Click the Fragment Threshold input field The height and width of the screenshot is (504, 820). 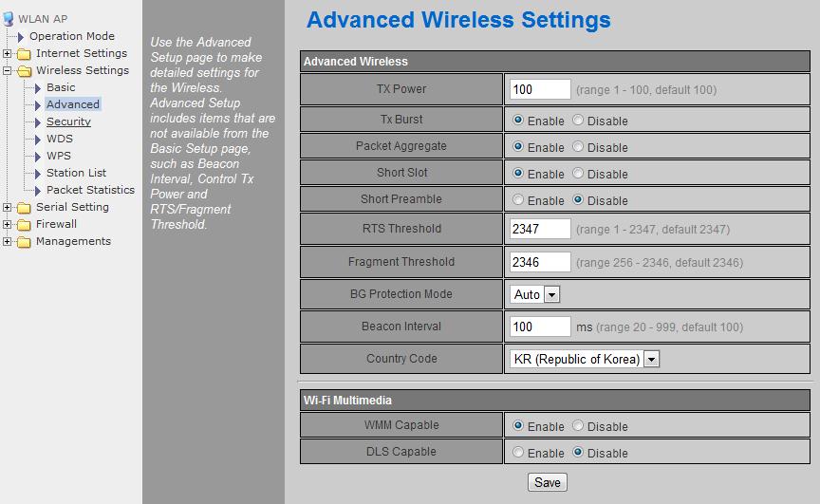point(540,263)
